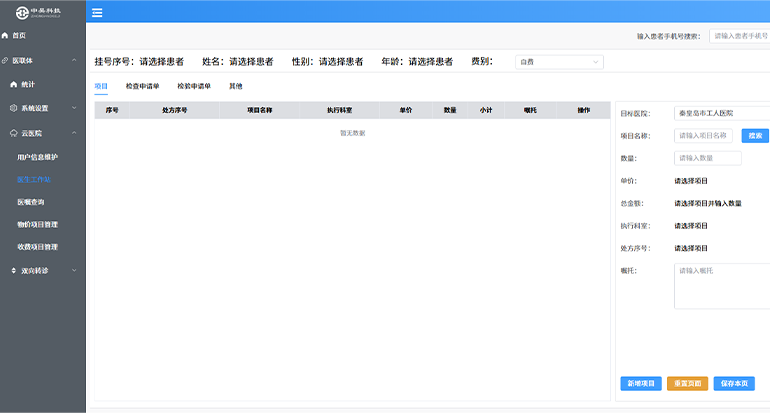Select 医生工作站 in the sidebar
The image size is (770, 413).
pyautogui.click(x=34, y=180)
